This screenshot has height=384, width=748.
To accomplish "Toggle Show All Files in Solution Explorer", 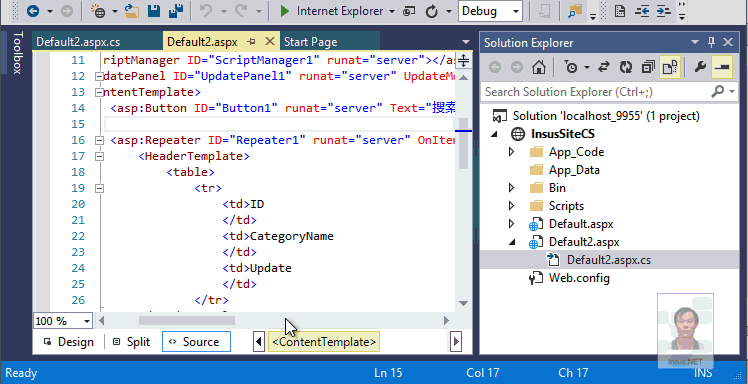I will 670,67.
